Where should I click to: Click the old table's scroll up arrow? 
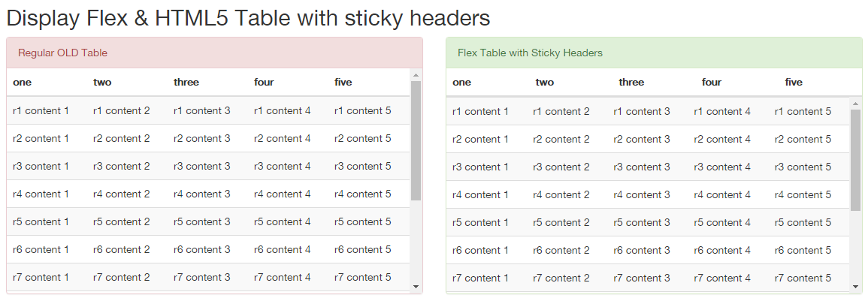pos(416,74)
